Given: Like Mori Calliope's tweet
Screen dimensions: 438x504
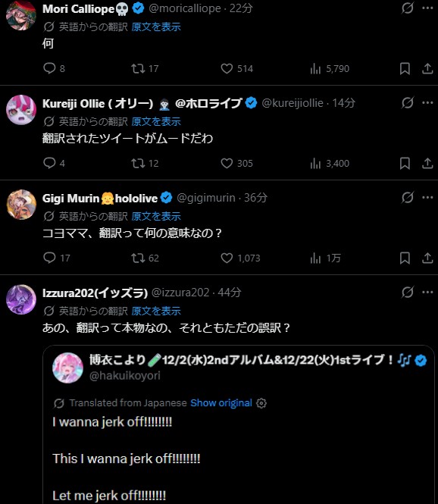Looking at the screenshot, I should click(x=227, y=68).
